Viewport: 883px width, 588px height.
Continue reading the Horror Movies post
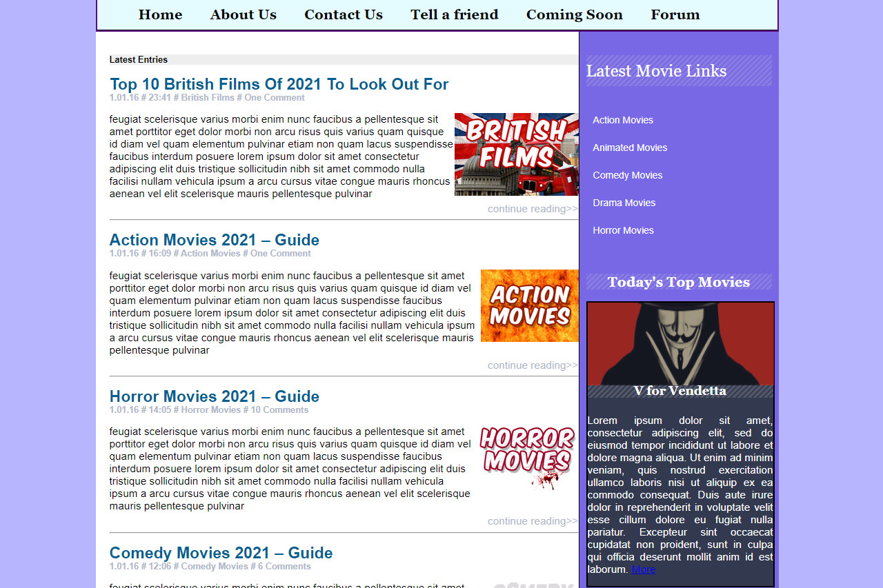pos(532,521)
